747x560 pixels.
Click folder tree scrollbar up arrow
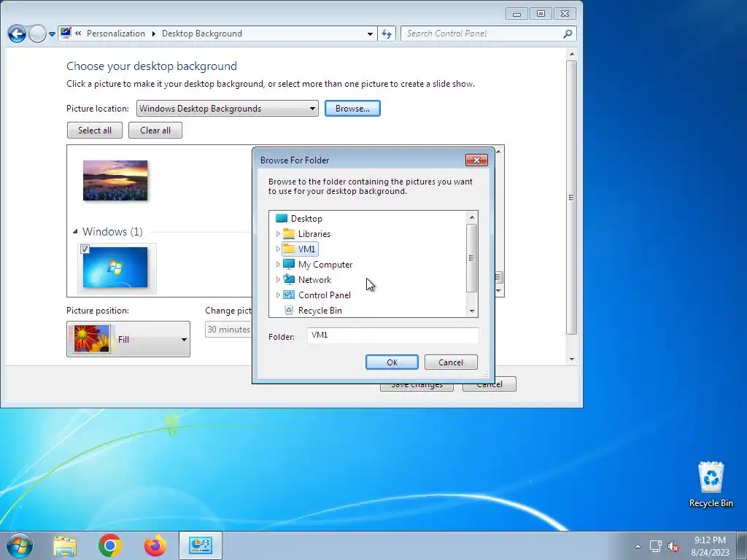[x=472, y=217]
